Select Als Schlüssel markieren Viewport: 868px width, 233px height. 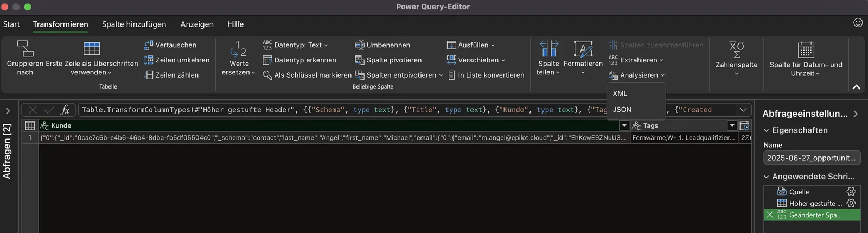coord(307,75)
